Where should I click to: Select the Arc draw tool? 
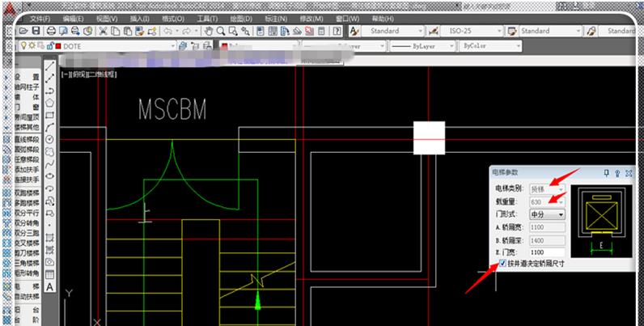[49, 127]
